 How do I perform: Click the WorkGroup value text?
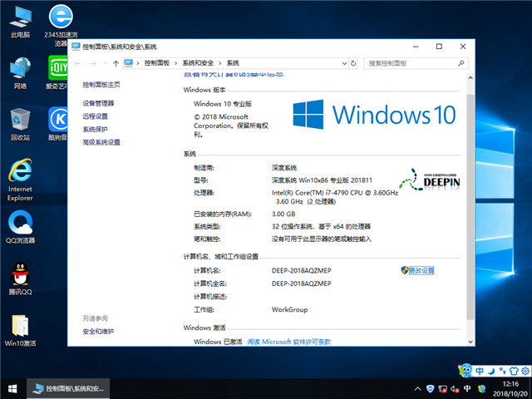pyautogui.click(x=289, y=309)
